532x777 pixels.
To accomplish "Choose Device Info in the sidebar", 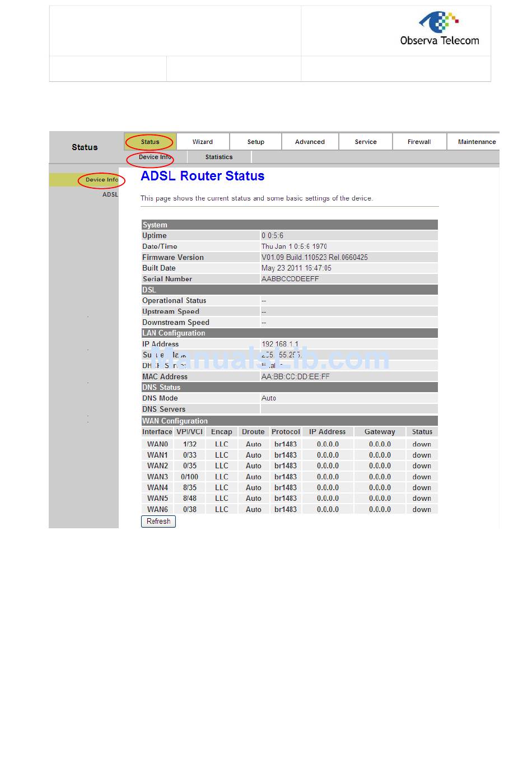I will point(102,180).
